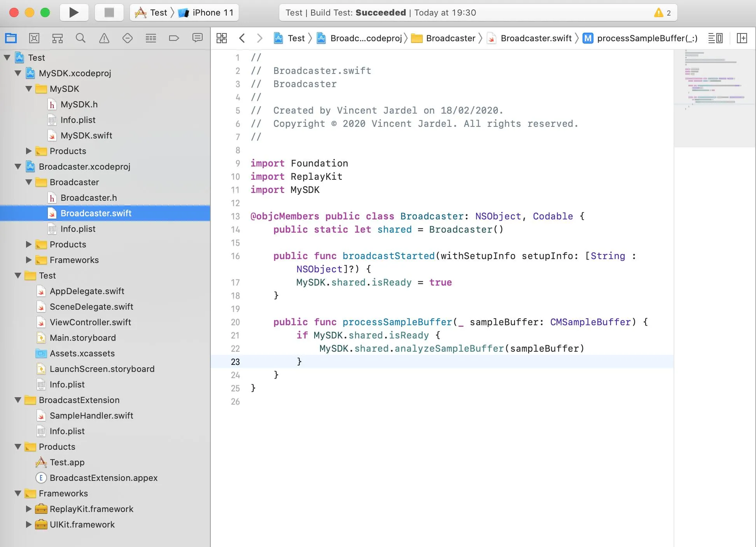Collapse the BroadcastExtension folder
Image resolution: width=756 pixels, height=547 pixels.
click(18, 400)
